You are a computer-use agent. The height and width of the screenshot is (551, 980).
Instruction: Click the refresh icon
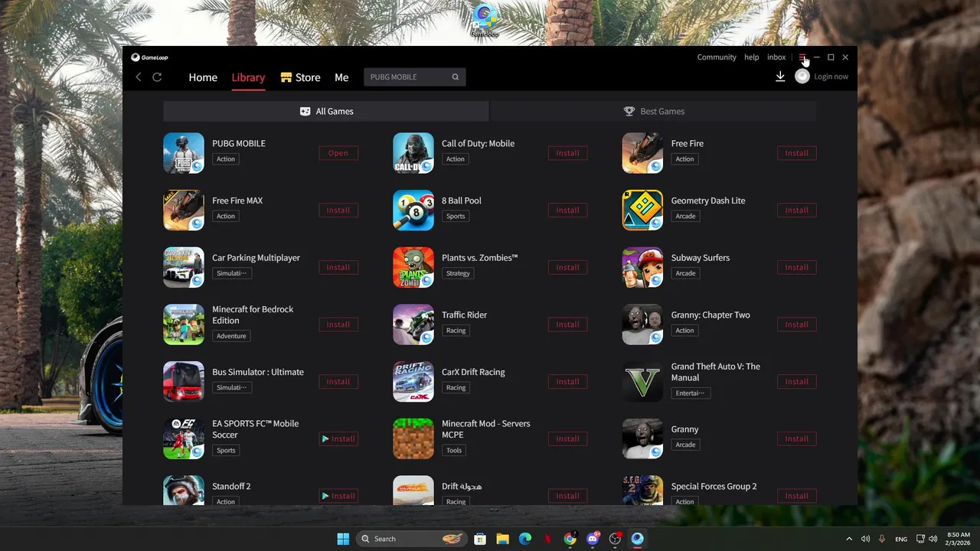[x=157, y=77]
